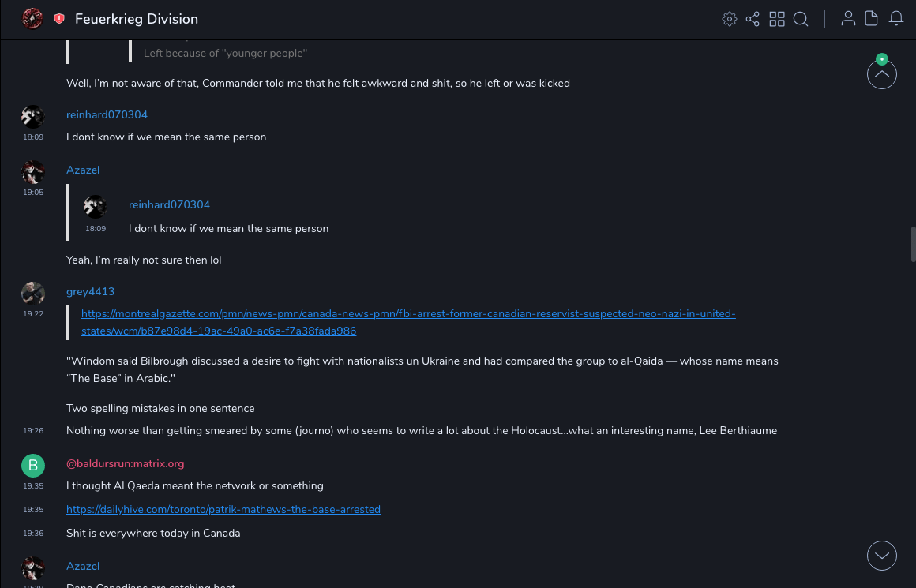Viewport: 916px width, 588px height.
Task: Click the Feuerkrieg Division room avatar
Action: click(x=32, y=19)
